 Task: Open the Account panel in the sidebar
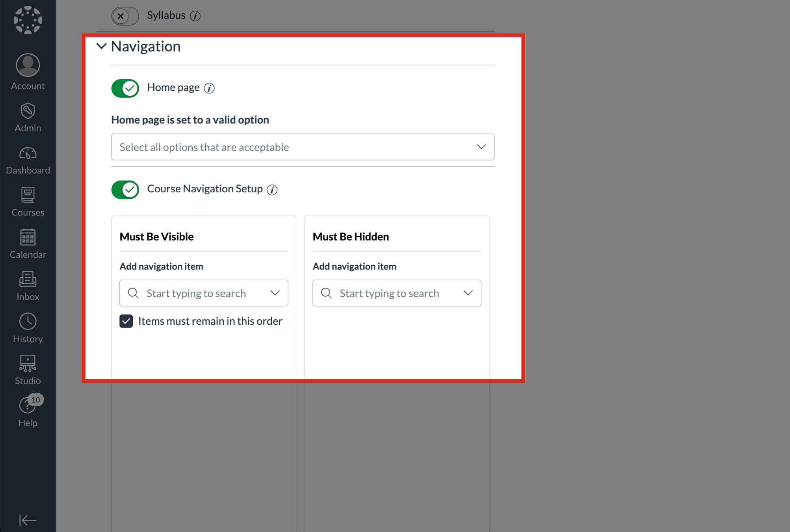pos(28,71)
